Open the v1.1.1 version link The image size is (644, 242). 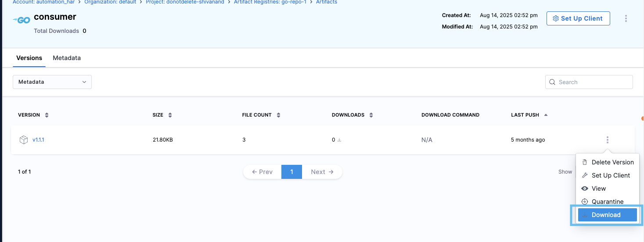pos(38,140)
